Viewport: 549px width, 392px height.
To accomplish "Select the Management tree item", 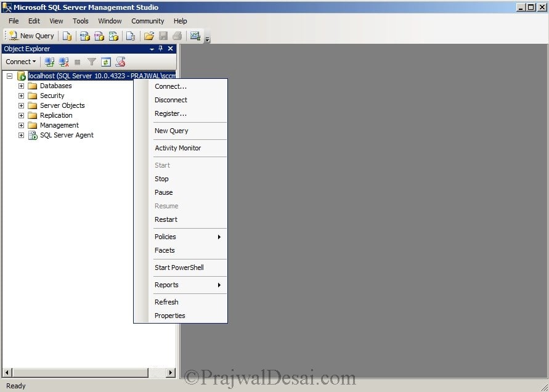I will click(59, 125).
